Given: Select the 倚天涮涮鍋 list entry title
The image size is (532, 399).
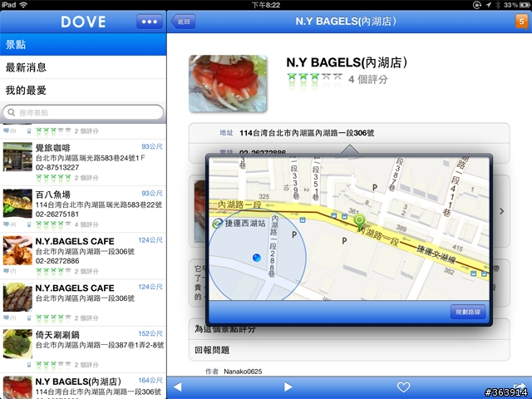Looking at the screenshot, I should tap(57, 335).
